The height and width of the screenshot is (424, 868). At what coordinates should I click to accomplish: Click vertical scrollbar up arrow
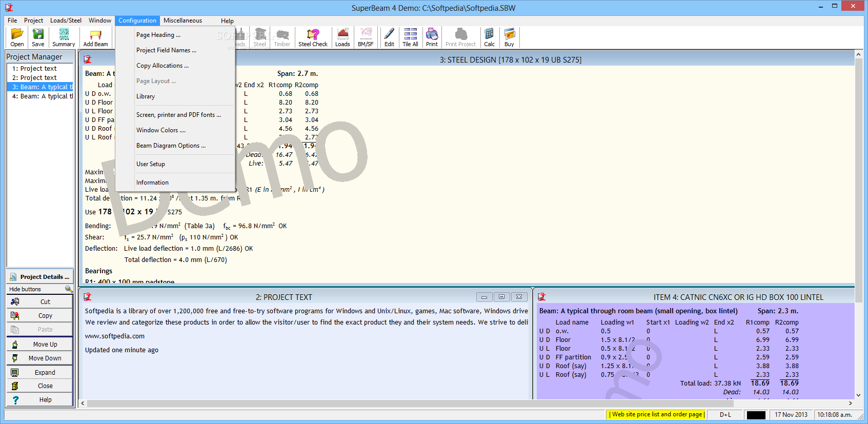tap(859, 54)
